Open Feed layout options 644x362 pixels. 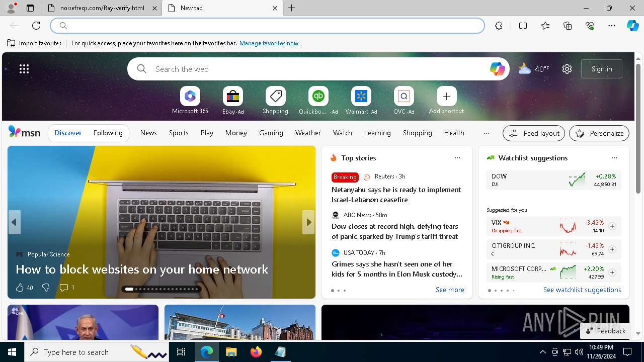pyautogui.click(x=534, y=133)
